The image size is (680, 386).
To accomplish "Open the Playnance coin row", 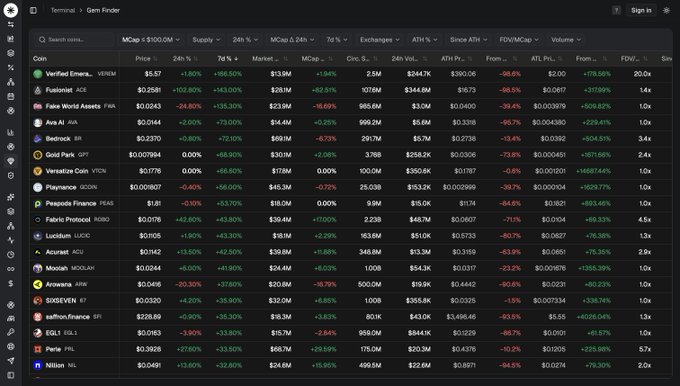I will pyautogui.click(x=350, y=187).
